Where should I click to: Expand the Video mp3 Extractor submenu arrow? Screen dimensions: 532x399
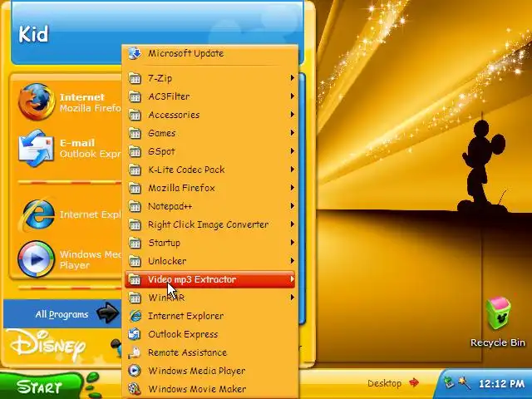coord(292,279)
